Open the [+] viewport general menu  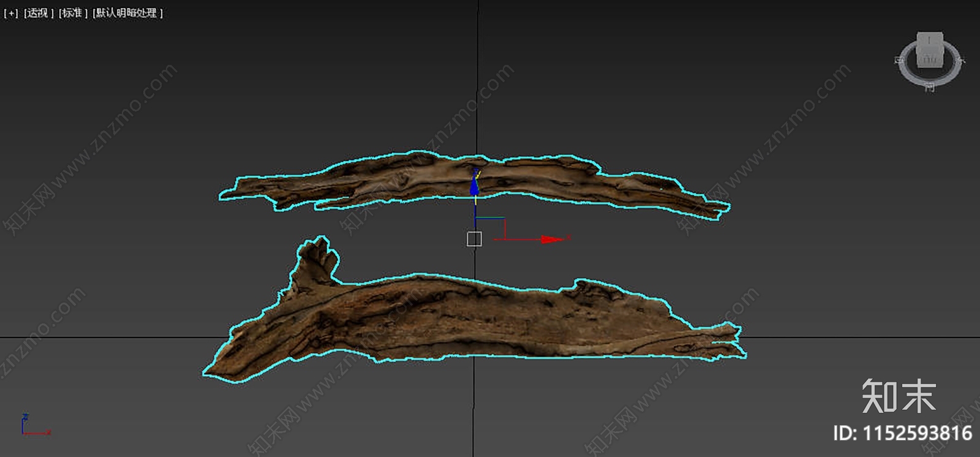(11, 13)
